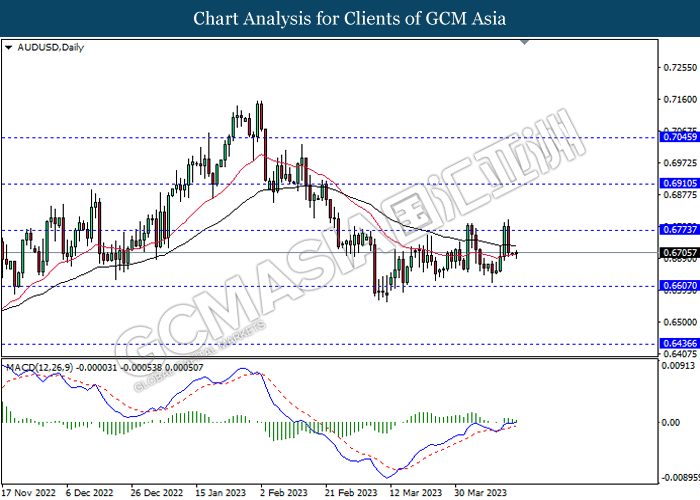Click the 2 Feb 2023 date label

[x=284, y=493]
